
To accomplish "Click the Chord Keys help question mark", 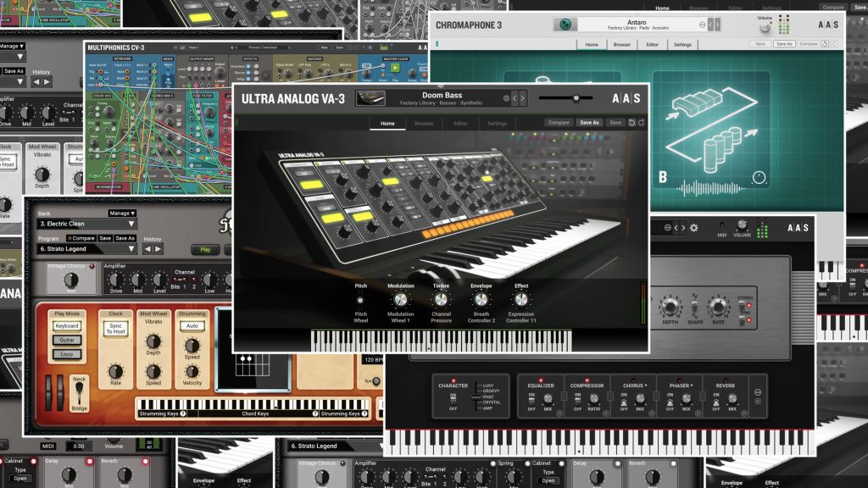I will (315, 413).
